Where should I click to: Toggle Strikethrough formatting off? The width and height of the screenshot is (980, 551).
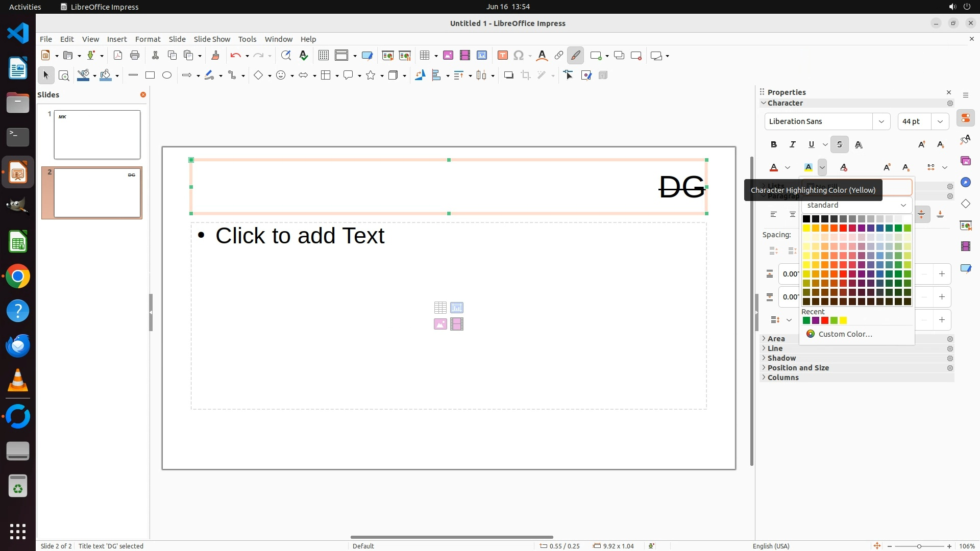[840, 145]
